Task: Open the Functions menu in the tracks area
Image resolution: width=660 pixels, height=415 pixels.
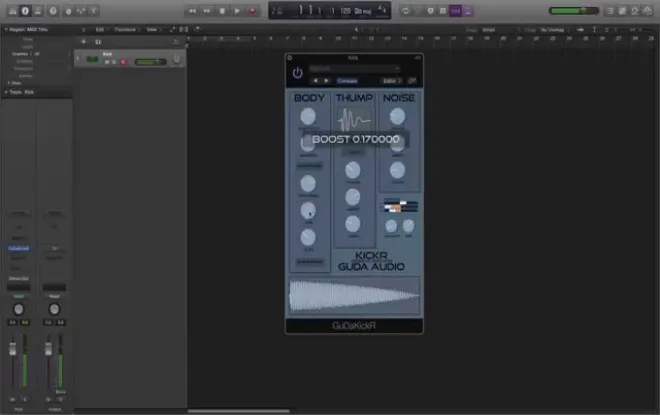Action: pyautogui.click(x=126, y=29)
